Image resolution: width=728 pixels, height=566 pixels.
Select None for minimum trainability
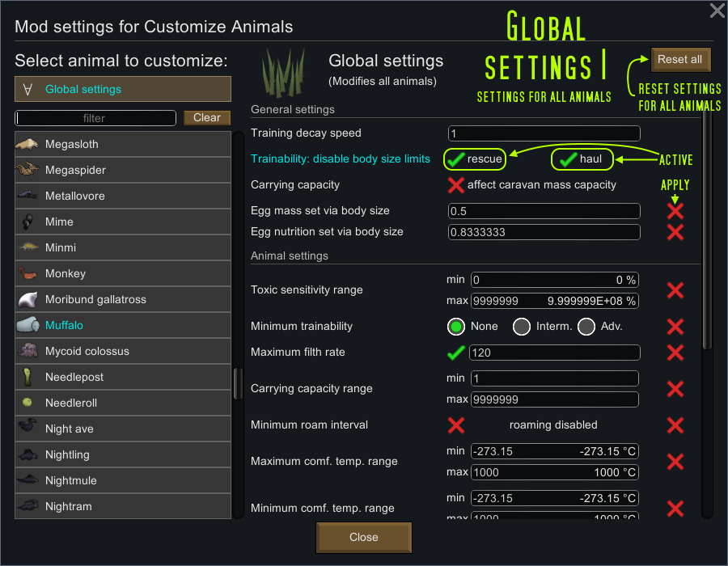(x=456, y=327)
